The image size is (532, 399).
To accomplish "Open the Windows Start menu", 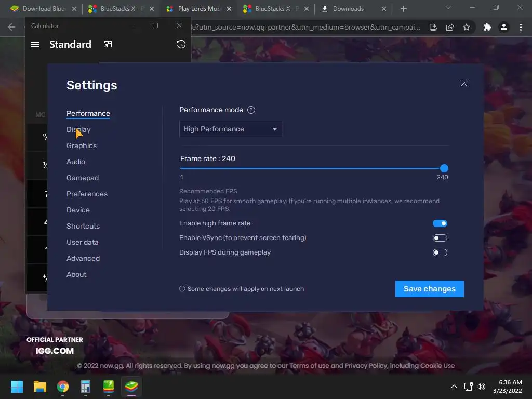I will click(x=17, y=387).
